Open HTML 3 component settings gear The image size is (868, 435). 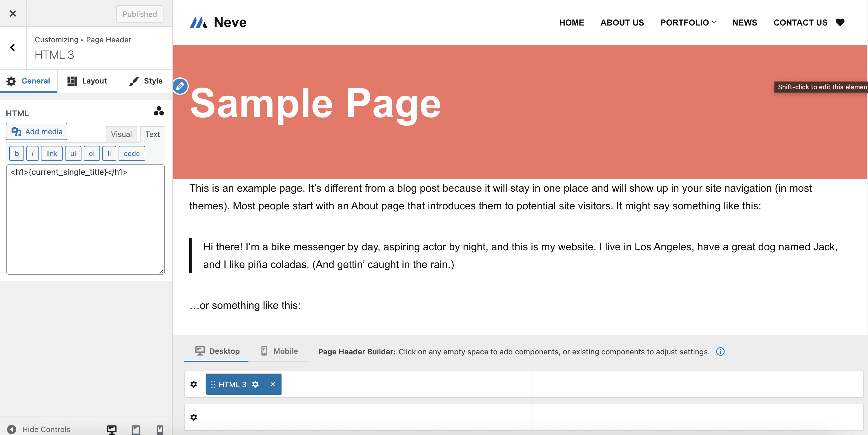click(255, 384)
